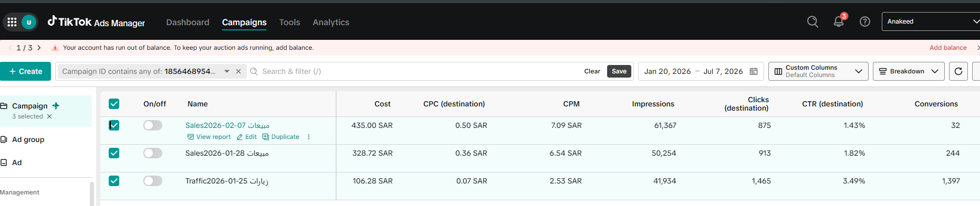The image size is (980, 206).
Task: Open notifications bell icon
Action: pos(839,21)
